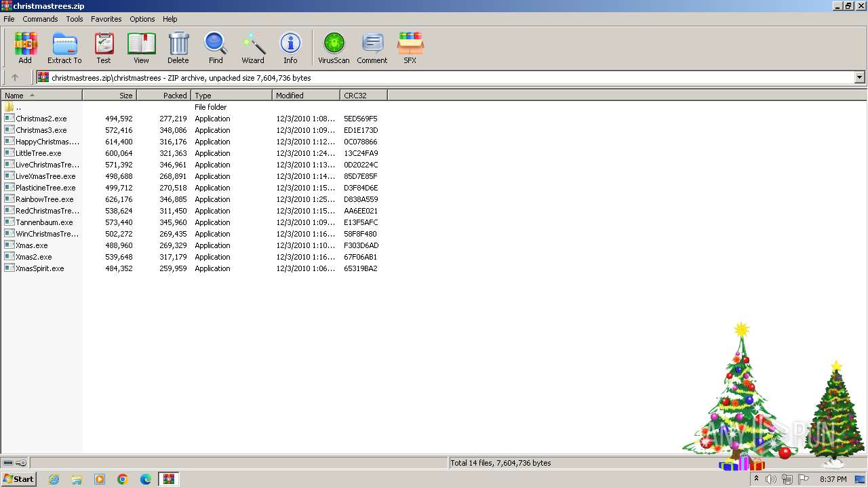Click status bar total files text

pyautogui.click(x=500, y=463)
